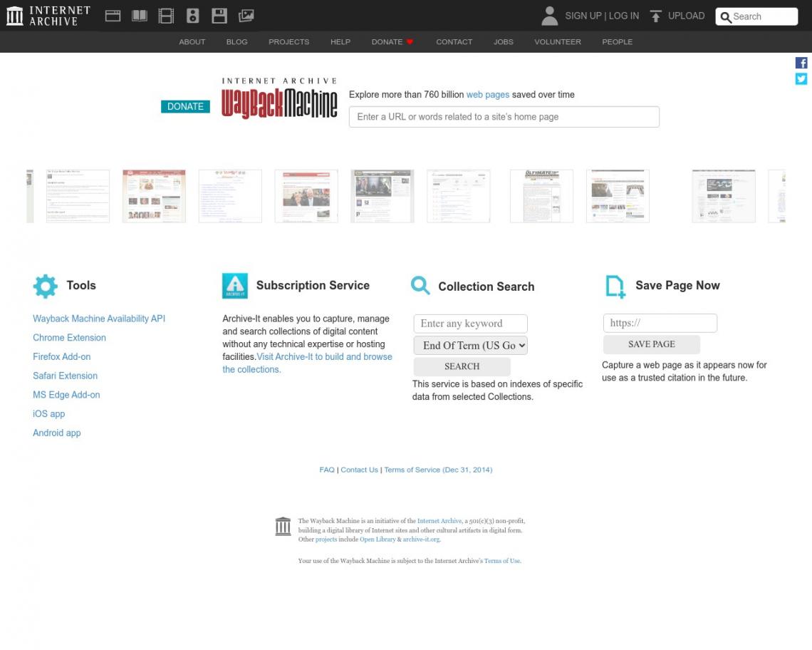The image size is (812, 650).
Task: Open the ULTIMATE site thumbnail in carousel
Action: click(x=541, y=197)
